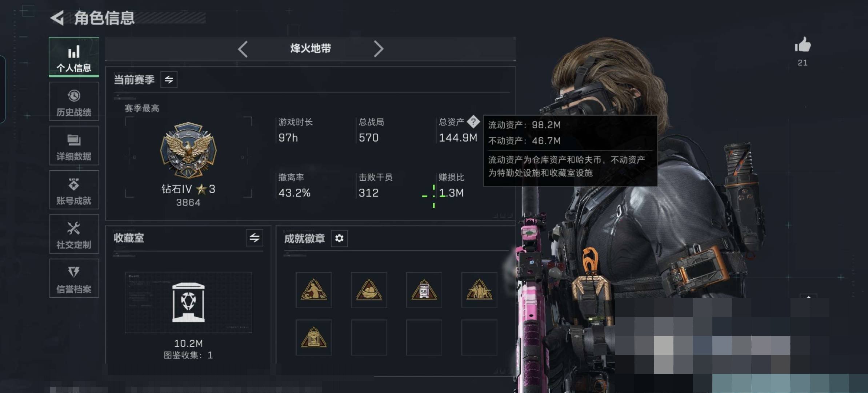The width and height of the screenshot is (868, 393).
Task: Open the 信誉档案 tab
Action: click(74, 278)
